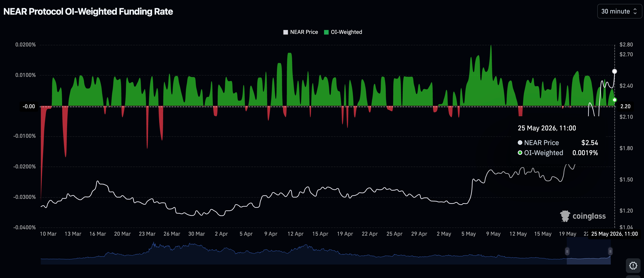Click the -0.0200% left axis label
The image size is (644, 278).
click(x=25, y=167)
